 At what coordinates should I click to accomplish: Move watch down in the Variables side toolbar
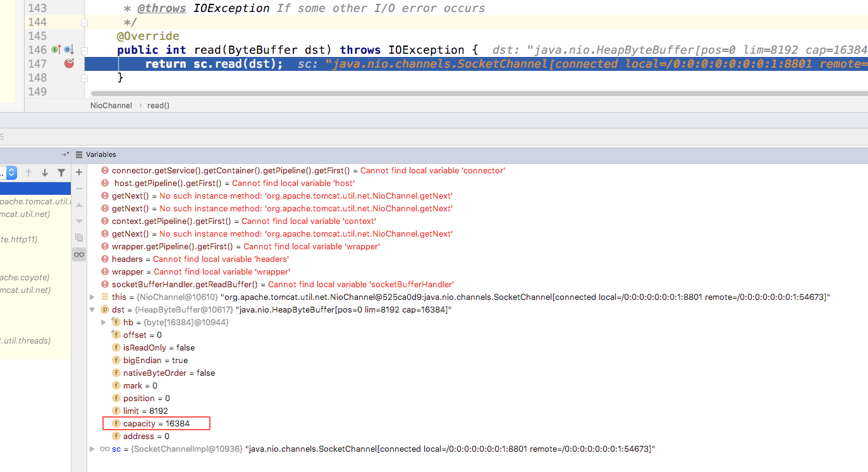79,221
